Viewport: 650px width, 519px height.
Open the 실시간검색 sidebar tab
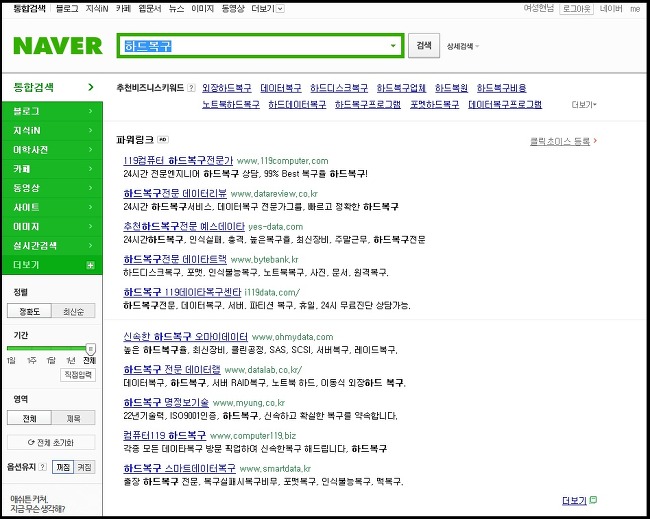click(x=52, y=245)
